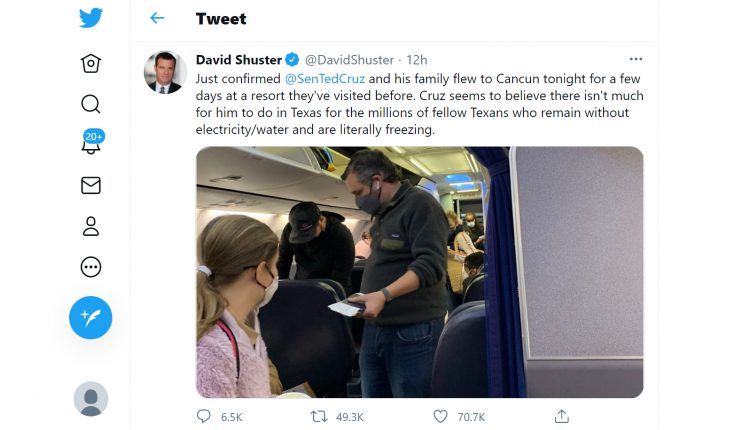Enlarge the airplane photo in the tweet

pos(419,272)
